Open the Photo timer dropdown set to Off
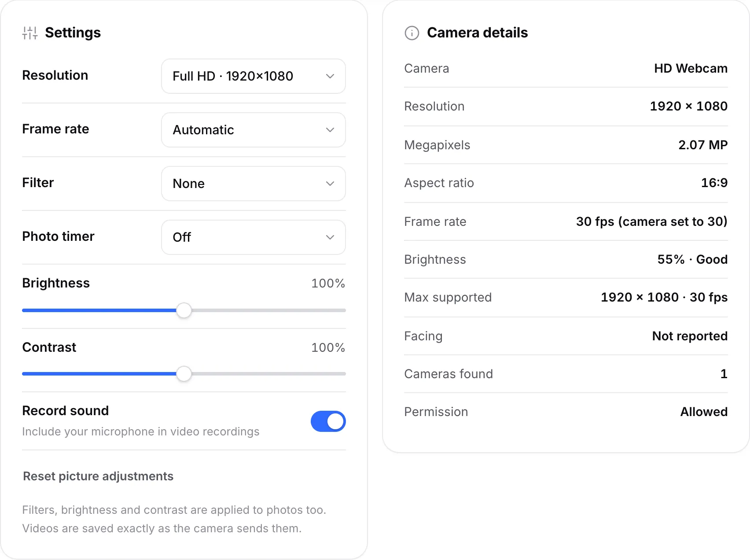This screenshot has height=560, width=750. (x=254, y=237)
